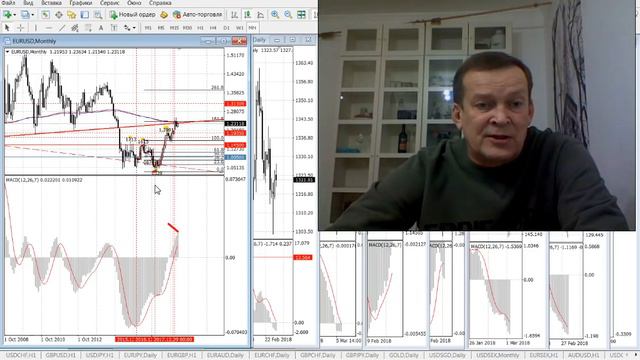Switch the timeframe to M5

click(x=161, y=28)
